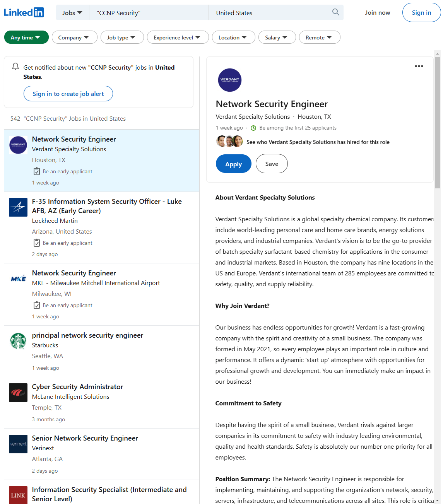Click the green clock applicants icon
The image size is (443, 504).
(x=253, y=128)
